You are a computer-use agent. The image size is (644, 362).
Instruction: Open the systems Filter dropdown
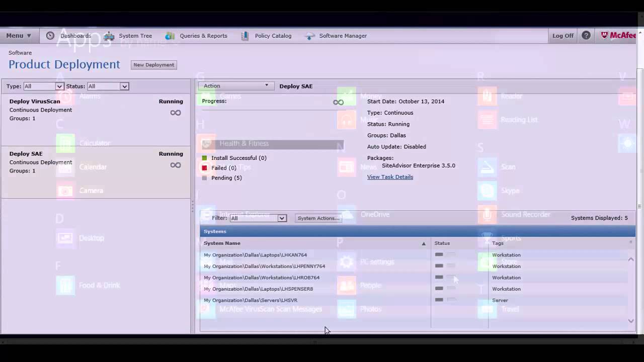tap(258, 218)
